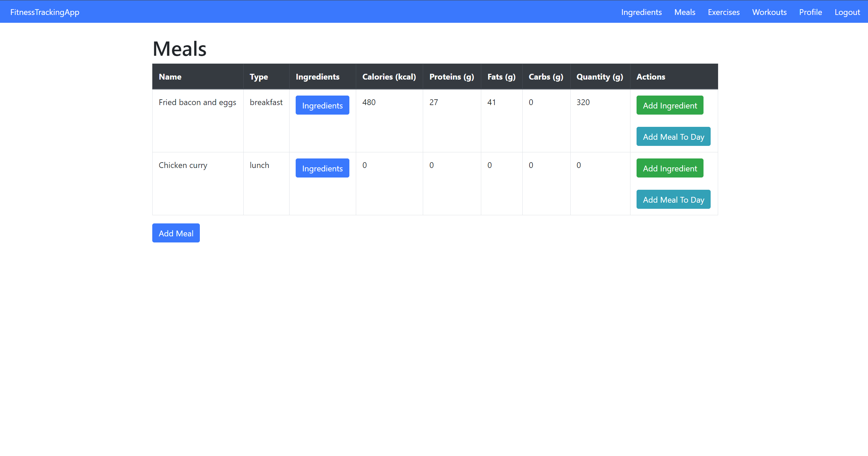Select the Chicken curry name cell
This screenshot has height=456, width=868.
coord(183,165)
